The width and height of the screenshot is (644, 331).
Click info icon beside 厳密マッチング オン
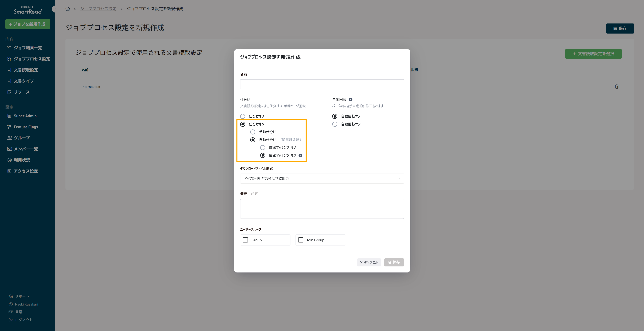300,155
